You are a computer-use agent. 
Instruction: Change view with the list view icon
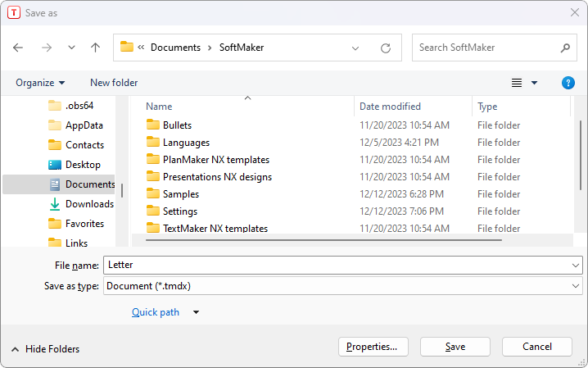517,83
